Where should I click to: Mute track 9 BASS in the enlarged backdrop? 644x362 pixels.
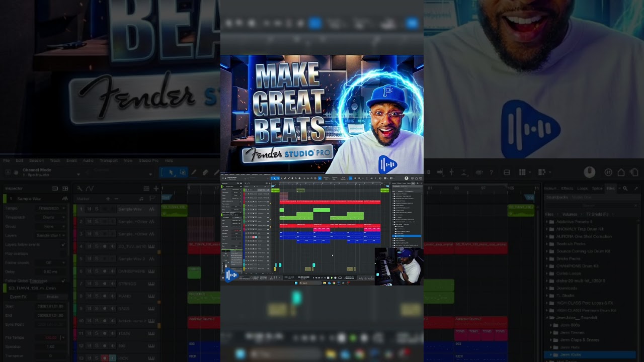coord(89,309)
